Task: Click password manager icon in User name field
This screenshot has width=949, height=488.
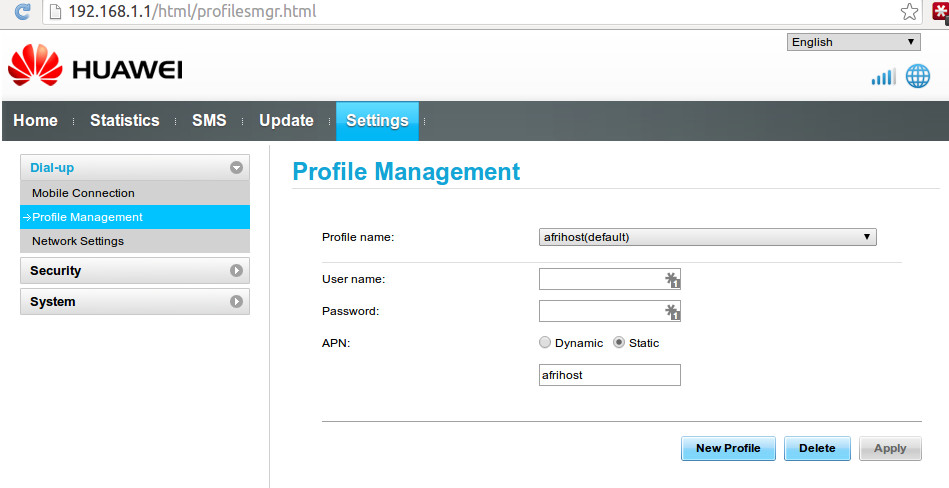Action: 672,280
